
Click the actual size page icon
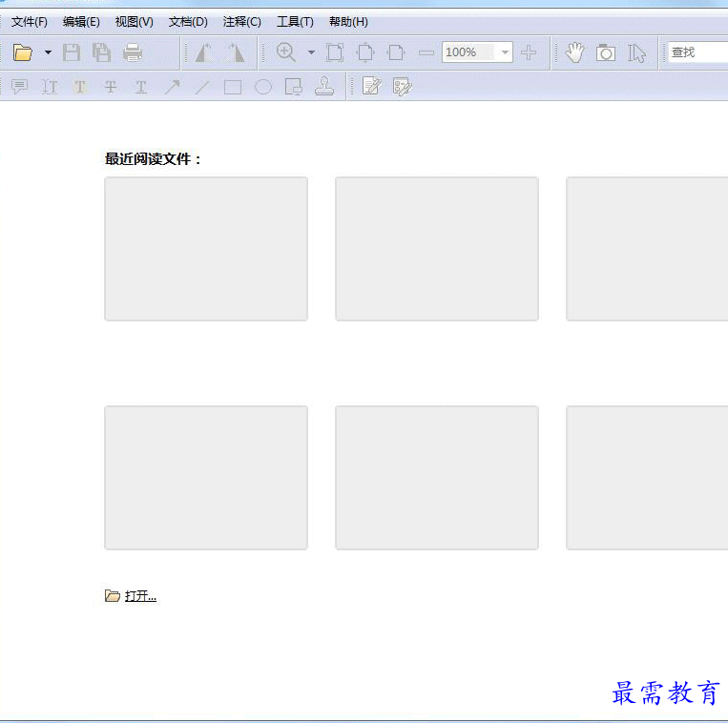coord(335,52)
